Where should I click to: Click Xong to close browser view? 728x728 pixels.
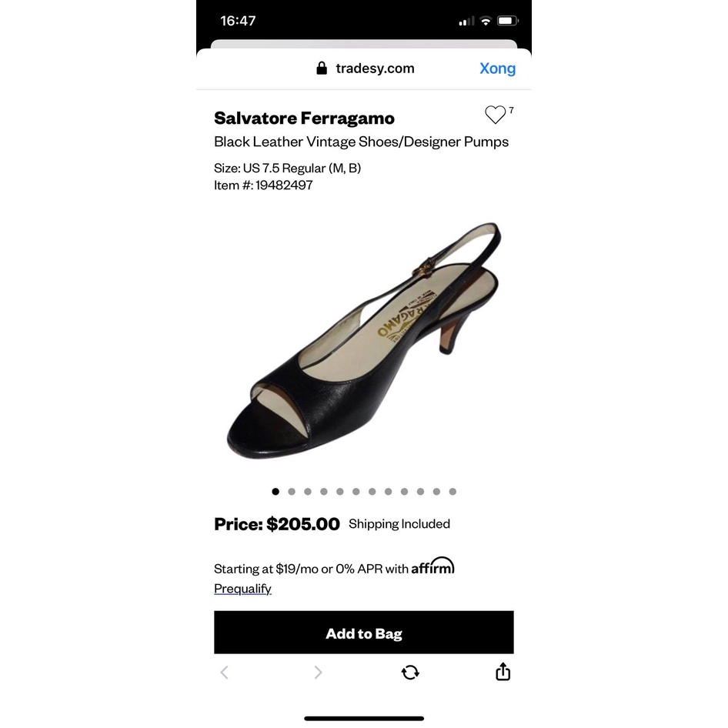[497, 68]
